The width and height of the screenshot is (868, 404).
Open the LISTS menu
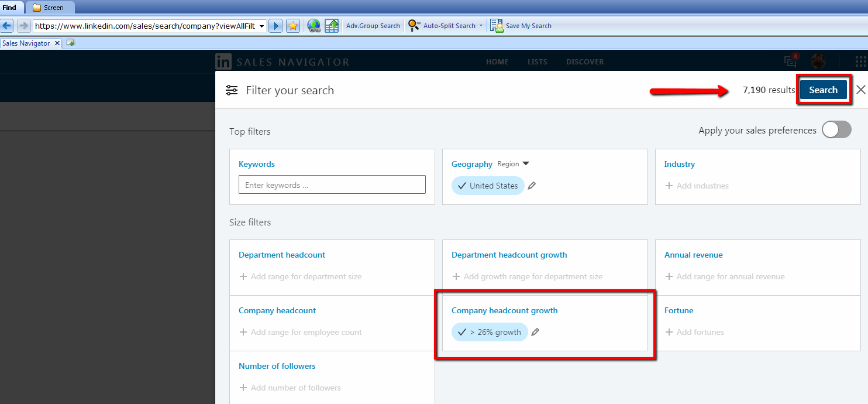point(538,61)
